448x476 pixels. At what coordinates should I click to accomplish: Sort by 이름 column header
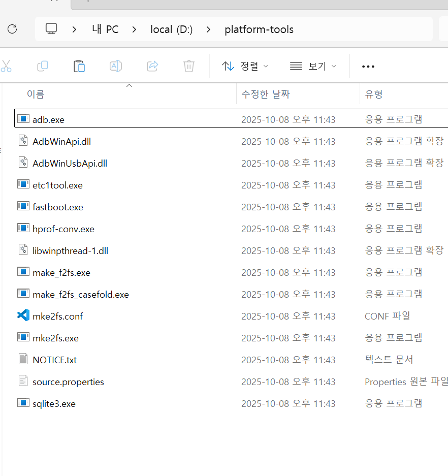point(36,94)
